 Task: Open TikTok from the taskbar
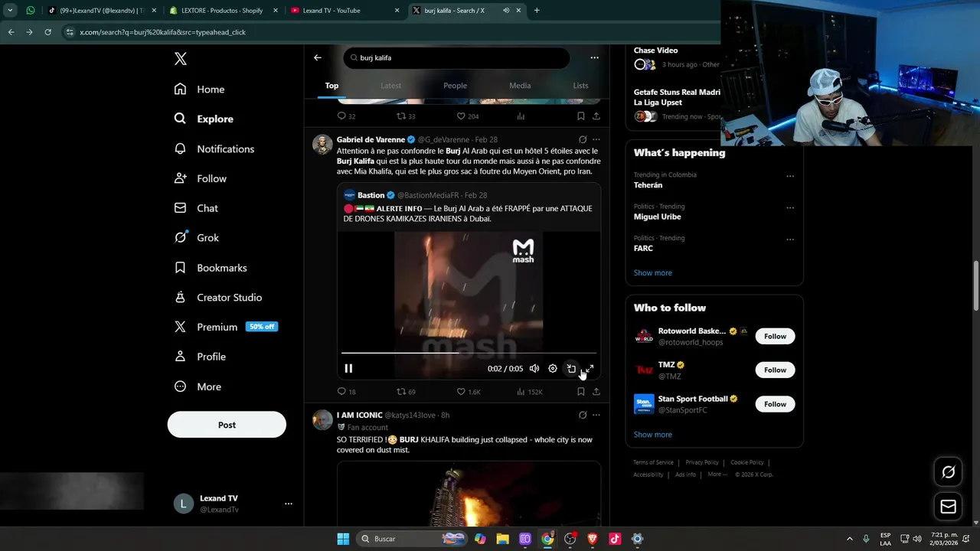pos(615,539)
